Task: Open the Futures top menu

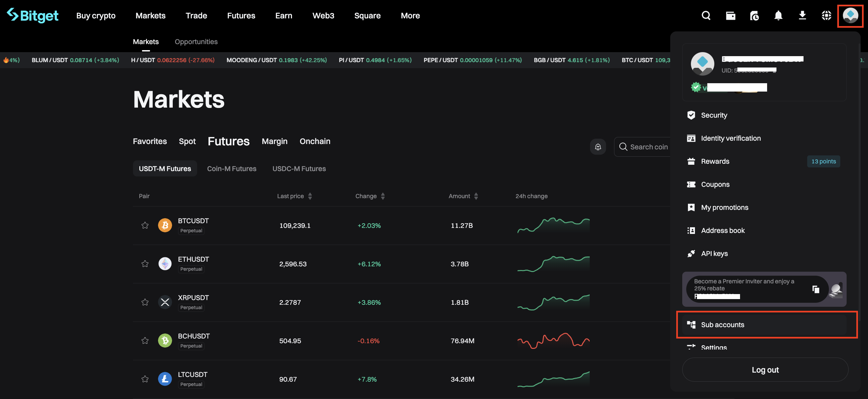Action: pos(241,15)
